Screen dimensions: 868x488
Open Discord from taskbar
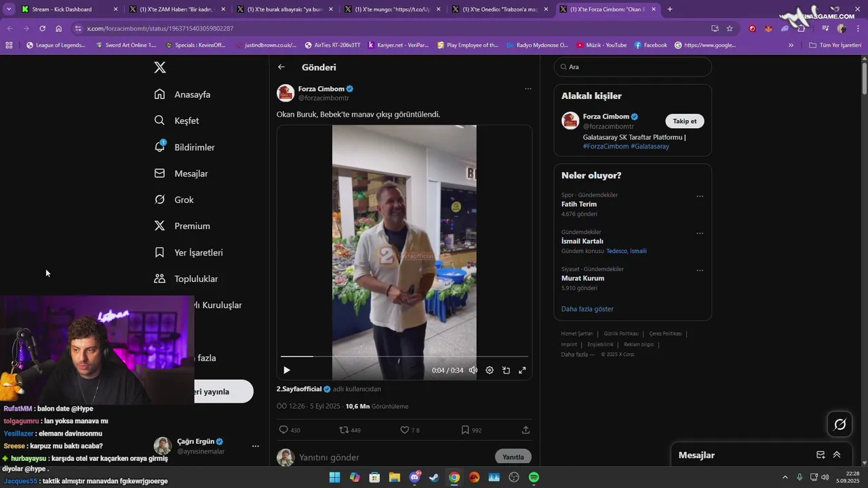click(414, 477)
